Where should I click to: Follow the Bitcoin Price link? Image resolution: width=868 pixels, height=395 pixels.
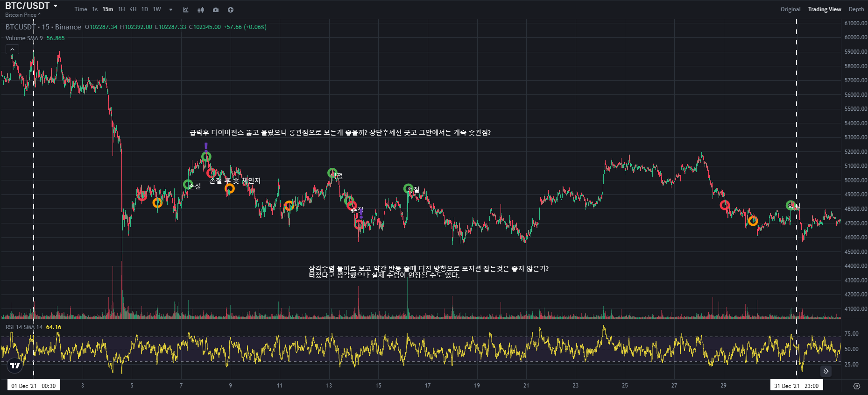click(22, 15)
